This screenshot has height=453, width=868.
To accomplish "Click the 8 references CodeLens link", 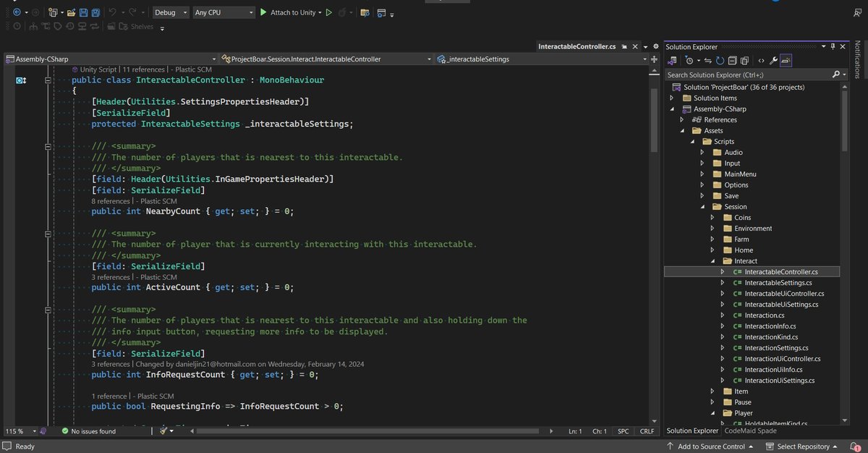I will point(110,201).
